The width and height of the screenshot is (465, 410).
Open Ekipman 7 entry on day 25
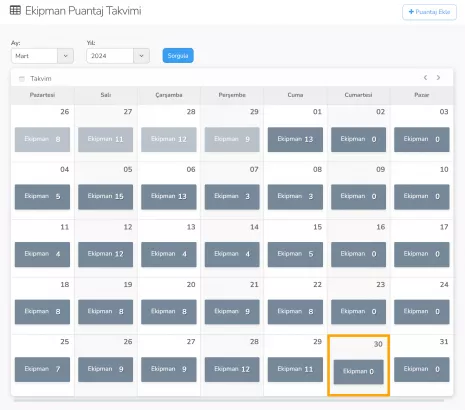[x=42, y=369]
